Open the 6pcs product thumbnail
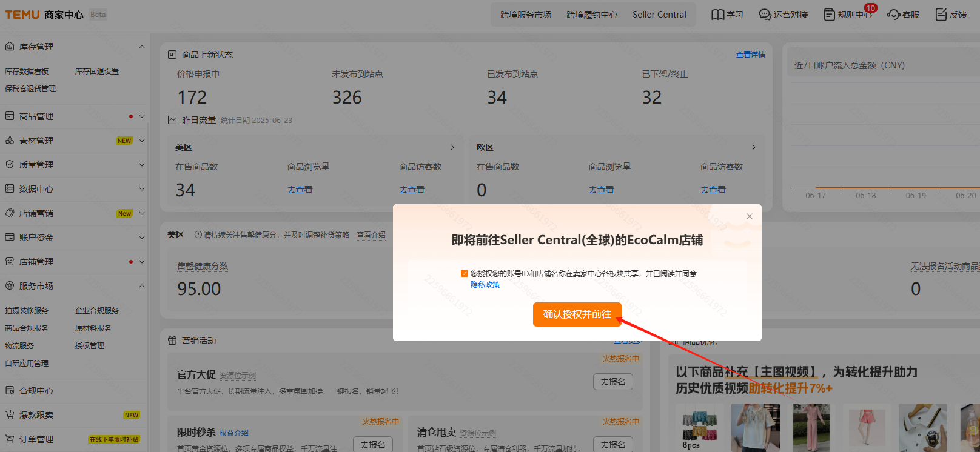 point(700,428)
